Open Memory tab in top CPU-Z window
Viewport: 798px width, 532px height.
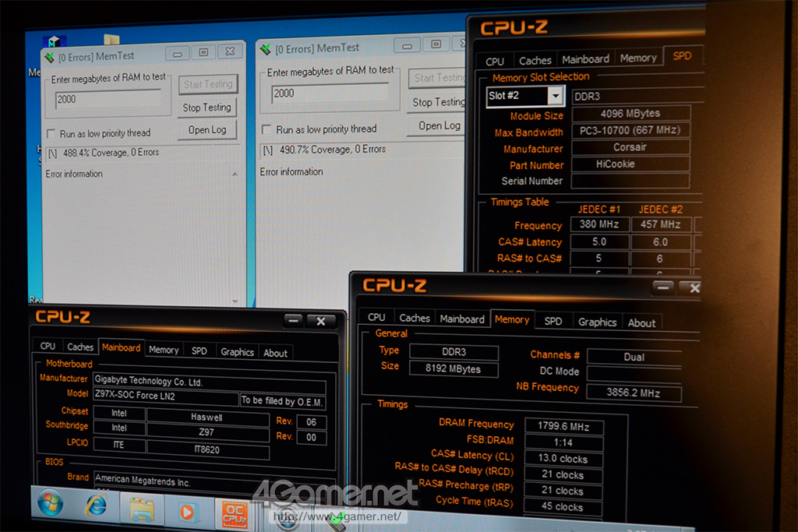[638, 58]
